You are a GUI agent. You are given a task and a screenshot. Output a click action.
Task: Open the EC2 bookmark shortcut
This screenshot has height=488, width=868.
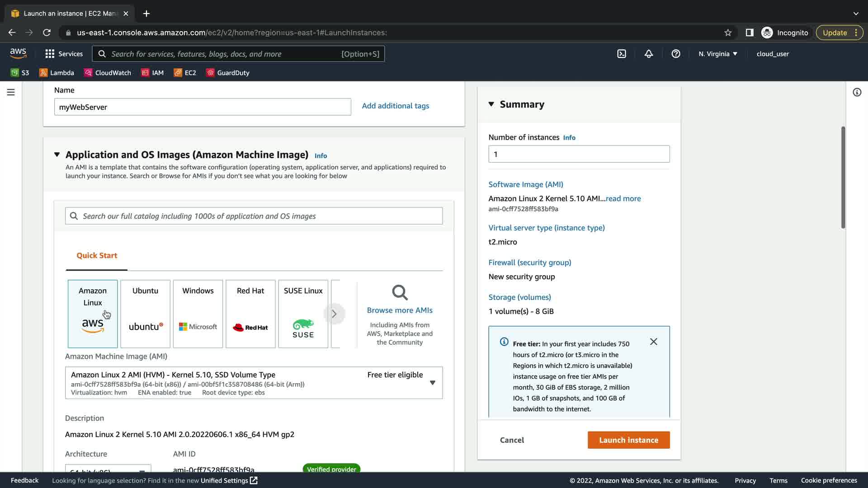(x=185, y=73)
